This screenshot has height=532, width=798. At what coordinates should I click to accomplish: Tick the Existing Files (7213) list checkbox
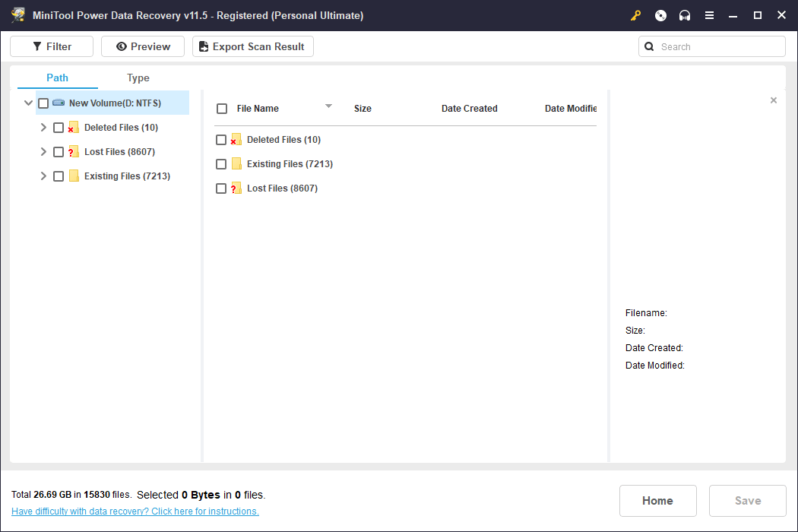[x=221, y=164]
